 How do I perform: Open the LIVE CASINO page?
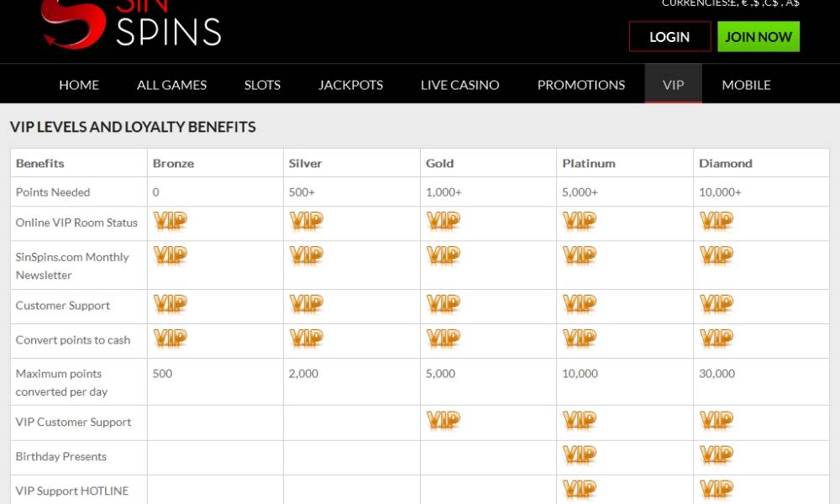pos(459,85)
